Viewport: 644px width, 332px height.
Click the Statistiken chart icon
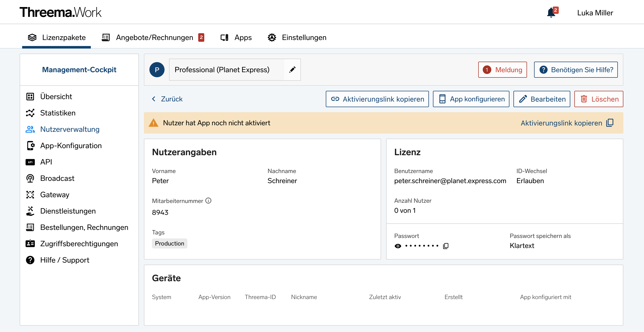click(x=30, y=113)
